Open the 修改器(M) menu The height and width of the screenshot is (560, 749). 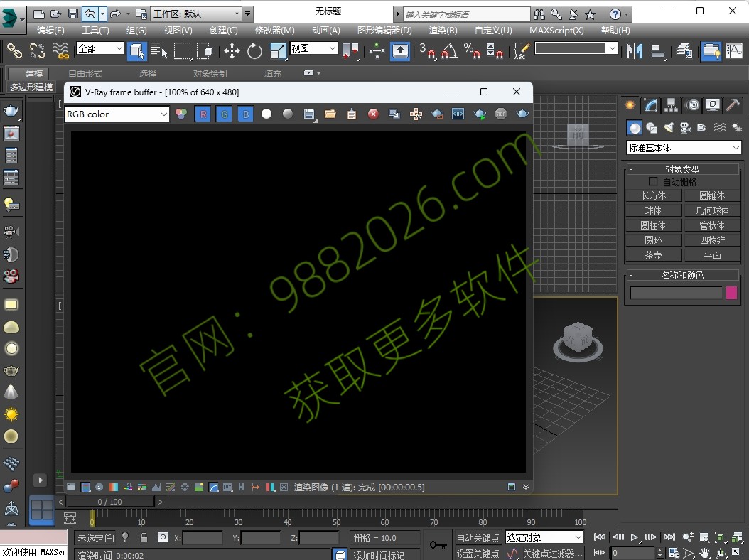[275, 30]
